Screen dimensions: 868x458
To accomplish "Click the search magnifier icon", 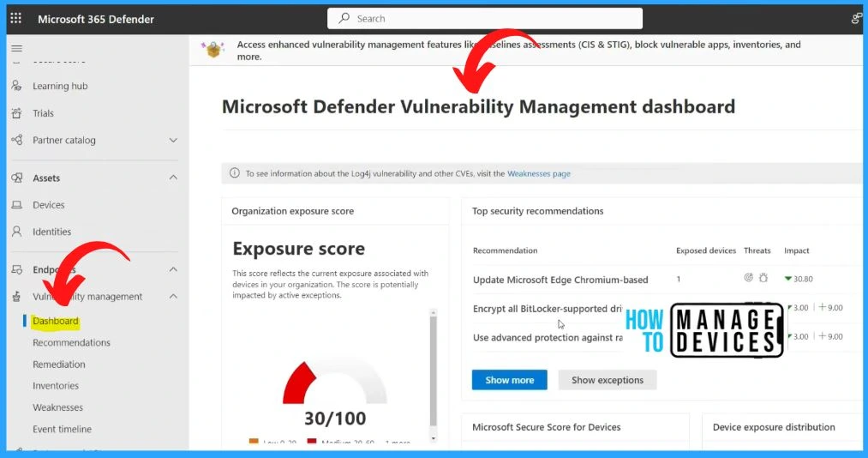I will [344, 18].
